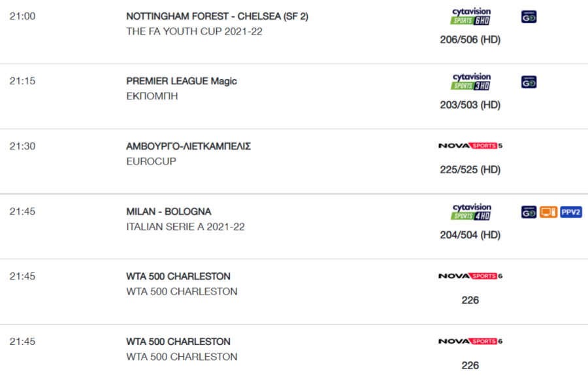Click the first Nova Sports 6 logo
Image resolution: width=588 pixels, height=375 pixels.
[x=470, y=276]
